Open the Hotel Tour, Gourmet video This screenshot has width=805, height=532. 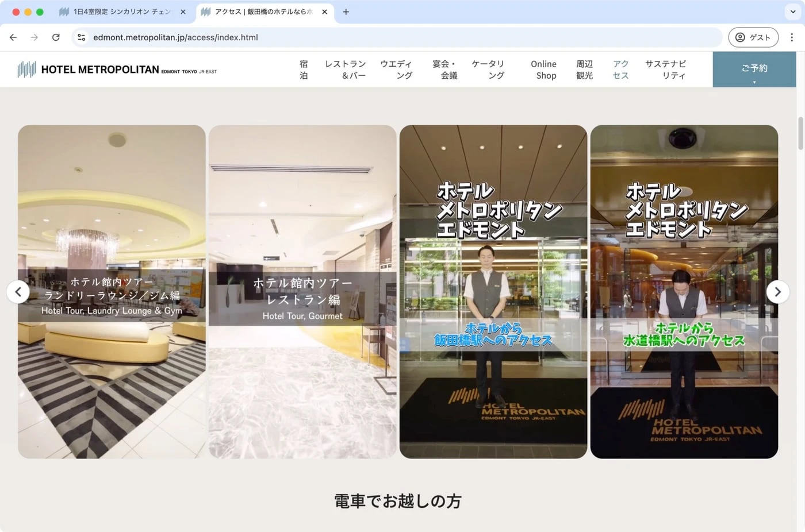pyautogui.click(x=302, y=292)
